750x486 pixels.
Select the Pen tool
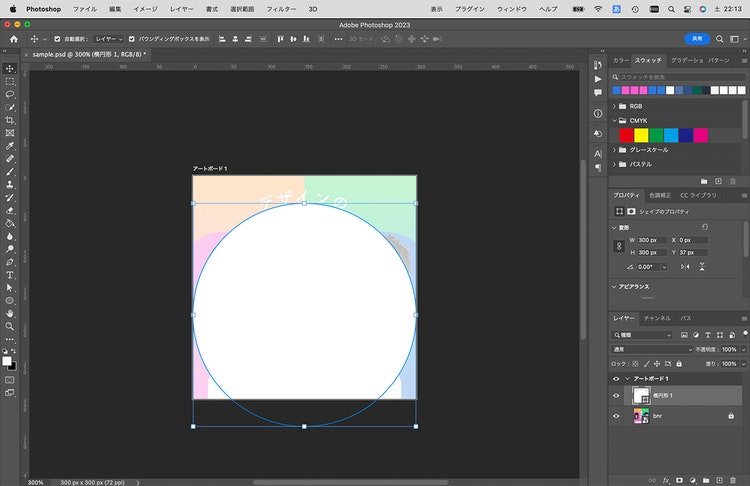point(10,262)
